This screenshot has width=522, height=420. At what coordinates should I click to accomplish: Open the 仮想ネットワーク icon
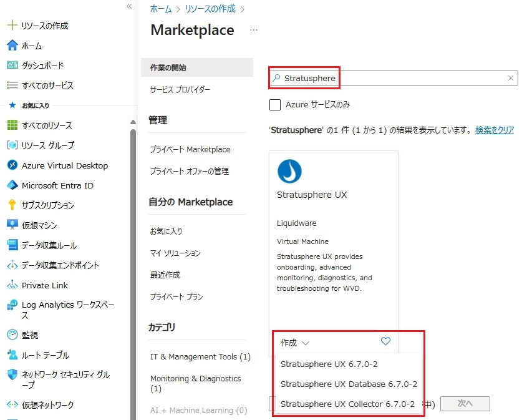tap(12, 404)
